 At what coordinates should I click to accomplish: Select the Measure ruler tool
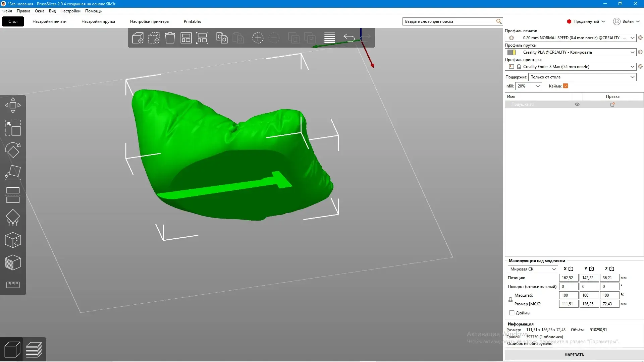(13, 285)
